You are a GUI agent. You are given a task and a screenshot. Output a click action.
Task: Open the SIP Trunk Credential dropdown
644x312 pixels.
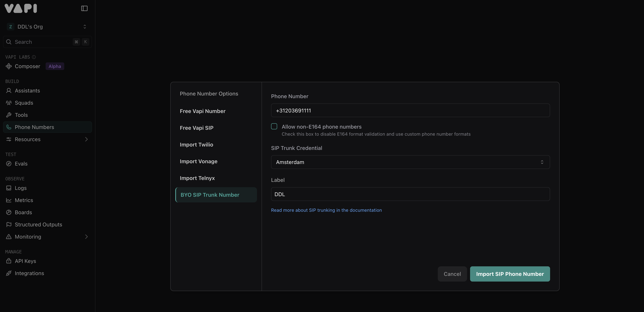point(410,162)
